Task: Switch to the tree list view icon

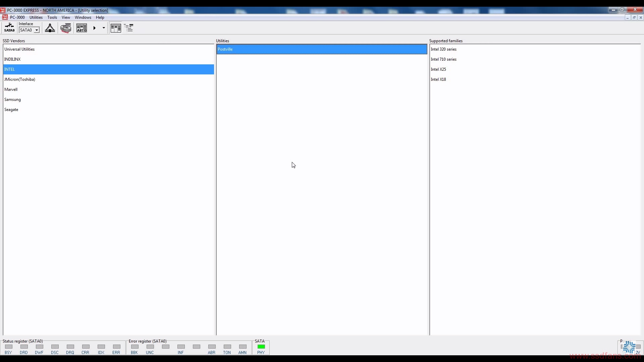Action: [129, 28]
